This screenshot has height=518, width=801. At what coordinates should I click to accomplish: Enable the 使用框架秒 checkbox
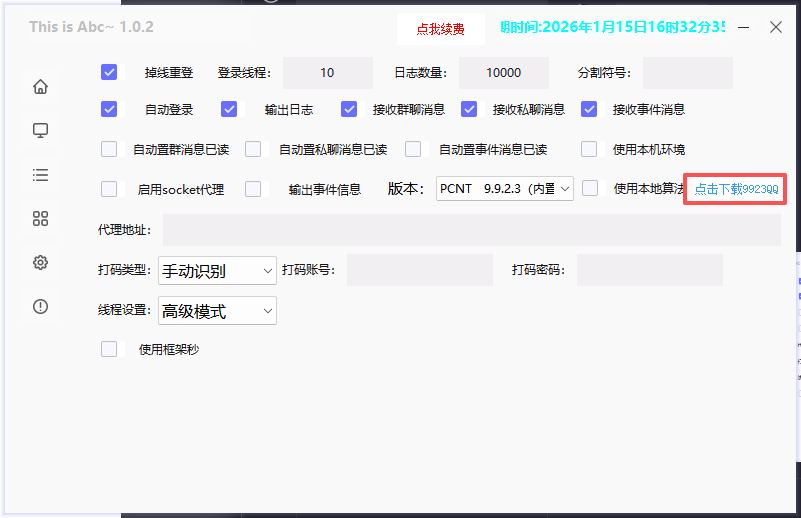(x=109, y=349)
